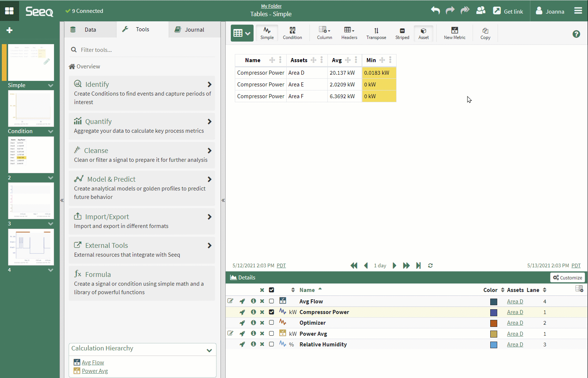The height and width of the screenshot is (378, 588).
Task: Click the Optimizer orange color swatch
Action: tap(494, 323)
